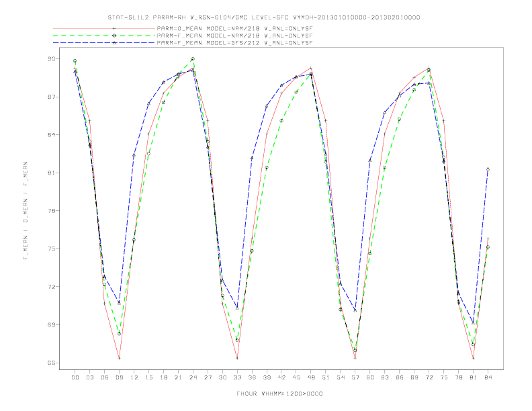Click x-axis forecast hour label 18
This screenshot has width=532, height=411.
pyautogui.click(x=163, y=377)
